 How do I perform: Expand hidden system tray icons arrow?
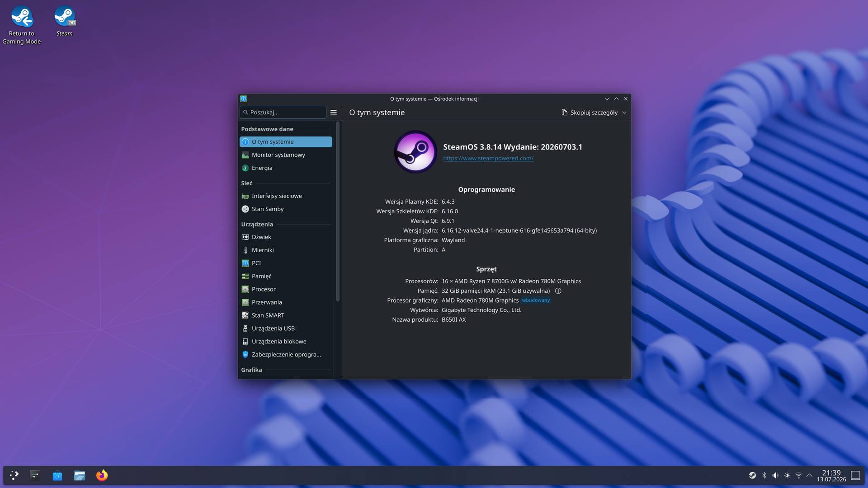(810, 475)
